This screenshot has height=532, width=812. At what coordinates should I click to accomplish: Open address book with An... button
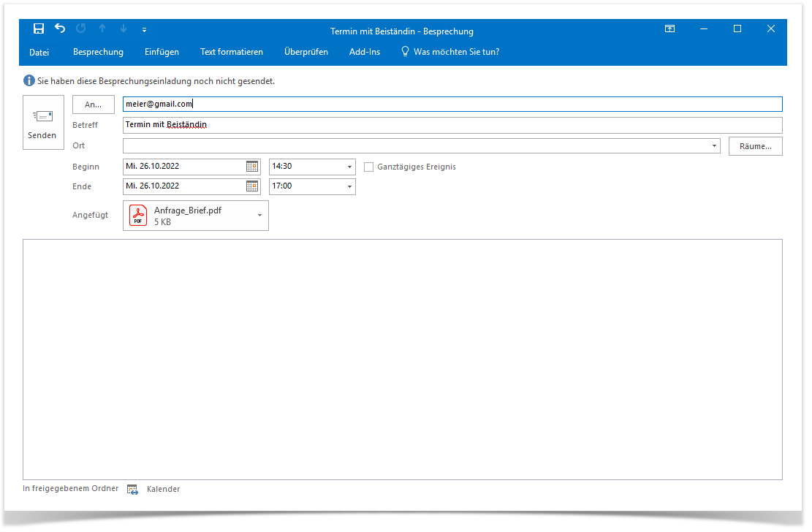click(x=94, y=104)
